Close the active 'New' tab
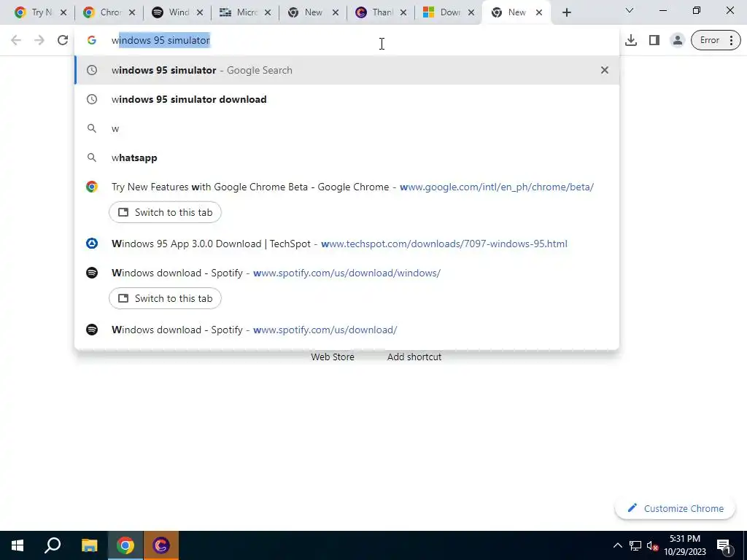 pos(539,13)
